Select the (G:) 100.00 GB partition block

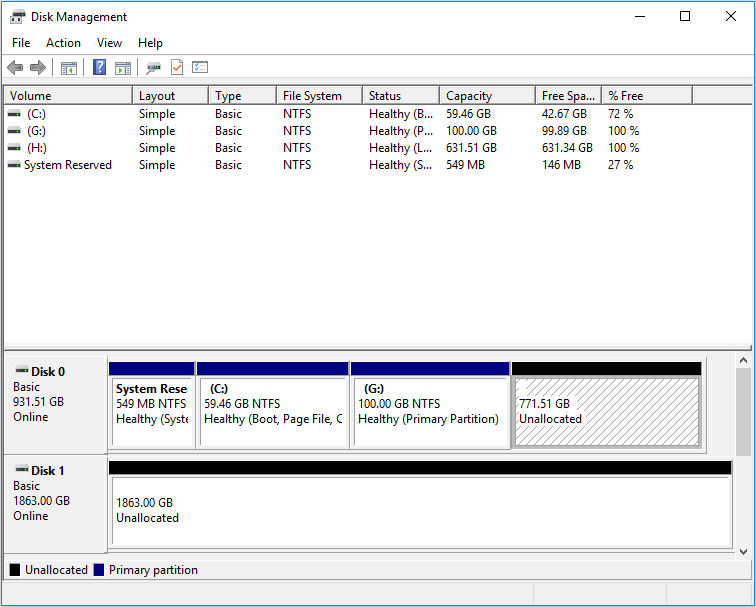pyautogui.click(x=429, y=412)
